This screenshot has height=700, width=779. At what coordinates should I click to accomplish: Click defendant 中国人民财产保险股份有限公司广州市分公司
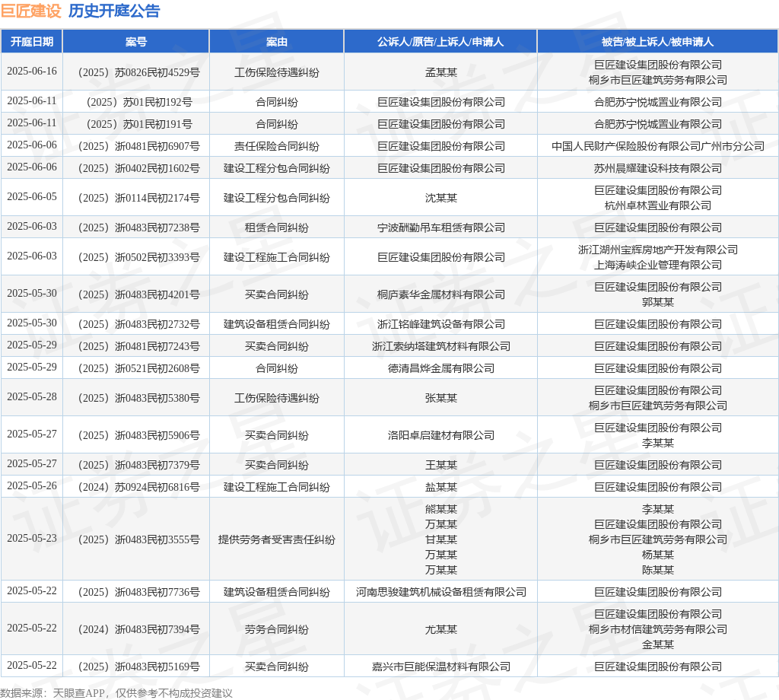[658, 147]
